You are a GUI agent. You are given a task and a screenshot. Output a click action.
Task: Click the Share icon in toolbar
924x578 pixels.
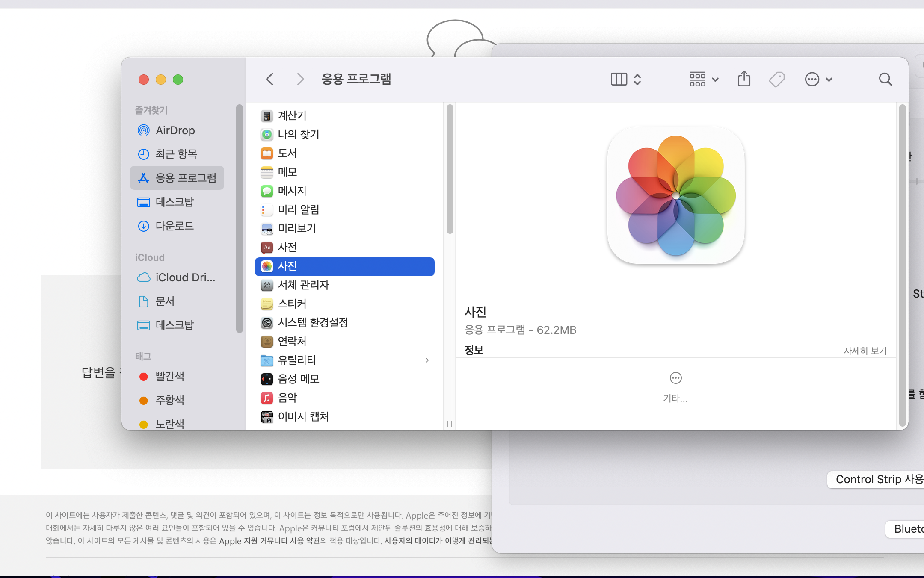pos(744,79)
